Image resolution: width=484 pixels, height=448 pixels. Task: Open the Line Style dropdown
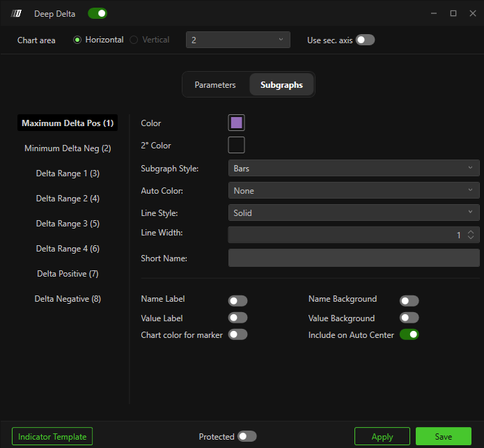pos(353,213)
